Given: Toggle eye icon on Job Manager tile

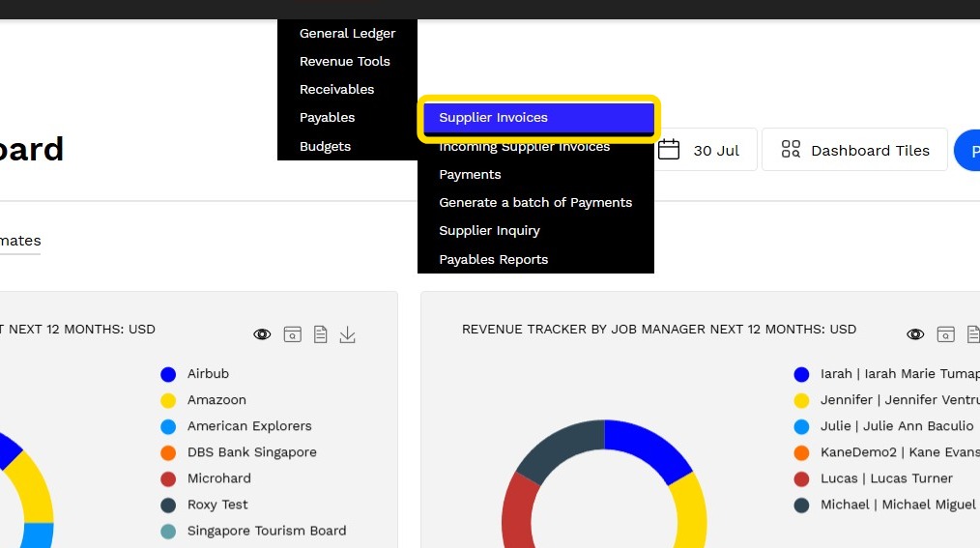Looking at the screenshot, I should (915, 334).
